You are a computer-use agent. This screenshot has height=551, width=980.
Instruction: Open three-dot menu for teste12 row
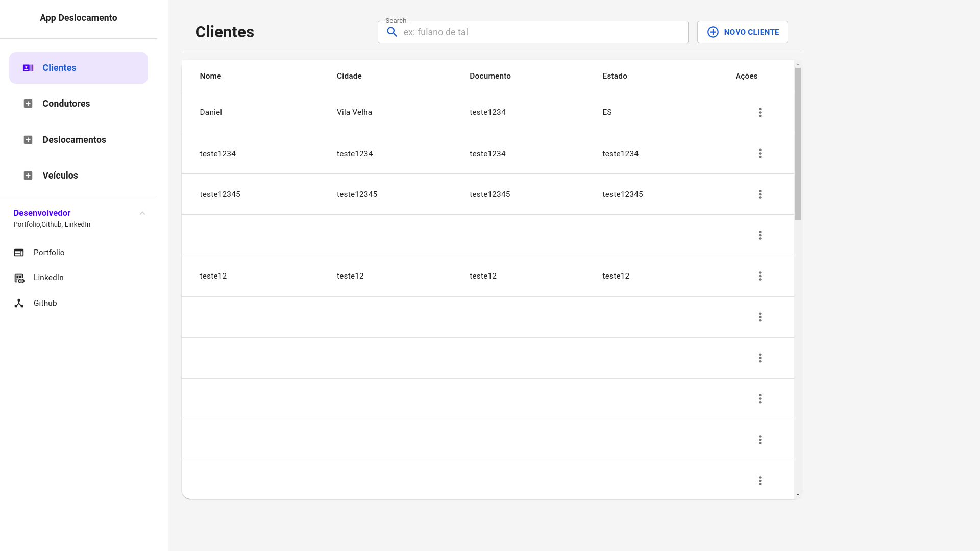pos(760,276)
